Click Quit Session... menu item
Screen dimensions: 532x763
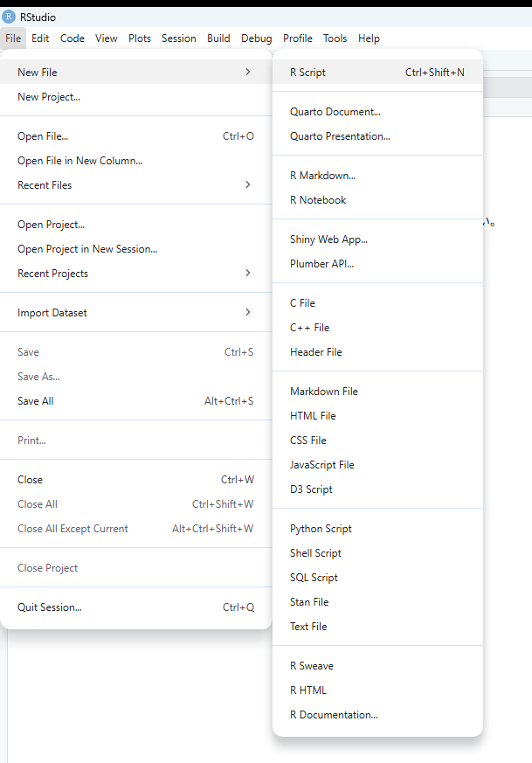coord(50,607)
